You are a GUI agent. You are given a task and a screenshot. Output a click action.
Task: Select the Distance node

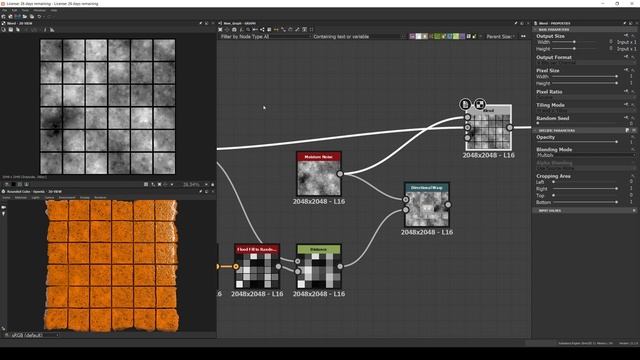pos(319,266)
